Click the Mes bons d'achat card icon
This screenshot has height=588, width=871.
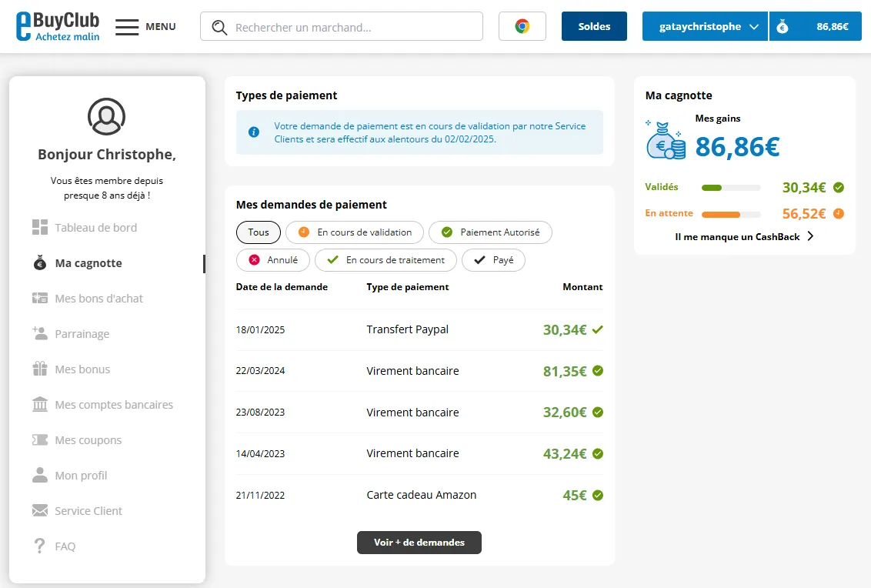[40, 299]
